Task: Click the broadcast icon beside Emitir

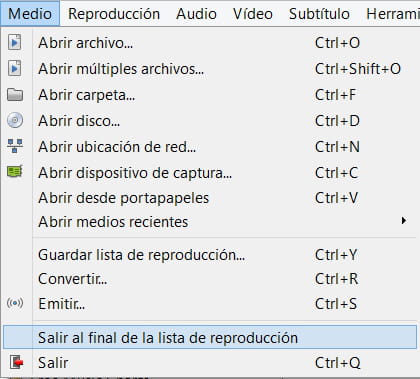Action: [15, 303]
